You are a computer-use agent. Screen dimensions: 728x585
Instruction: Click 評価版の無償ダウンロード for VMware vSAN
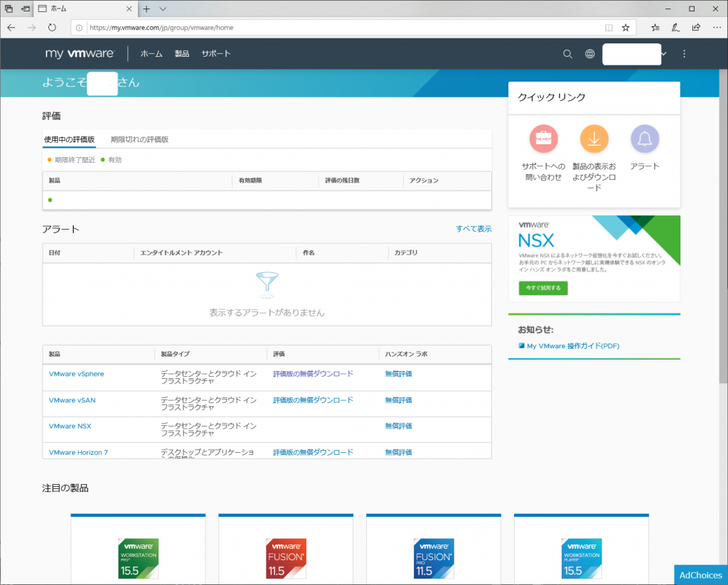coord(313,400)
